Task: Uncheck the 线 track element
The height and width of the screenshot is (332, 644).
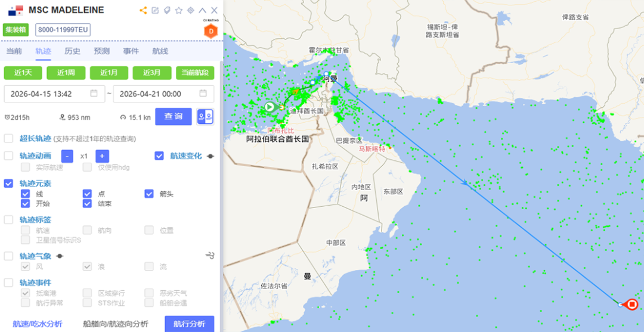Action: (x=26, y=194)
